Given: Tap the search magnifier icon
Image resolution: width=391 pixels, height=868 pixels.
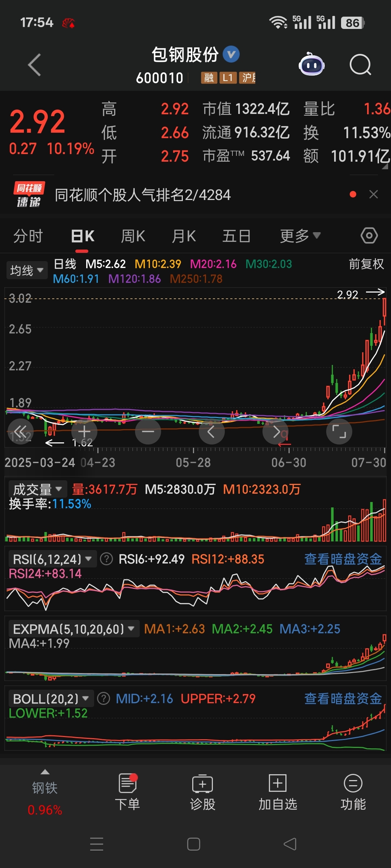Looking at the screenshot, I should tap(360, 65).
